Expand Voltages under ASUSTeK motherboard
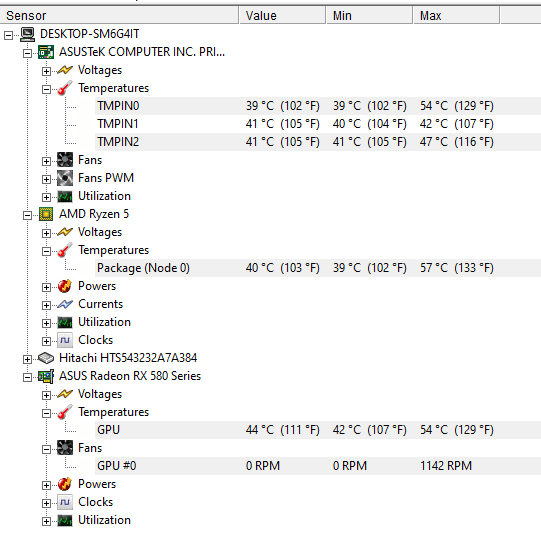 click(x=46, y=71)
